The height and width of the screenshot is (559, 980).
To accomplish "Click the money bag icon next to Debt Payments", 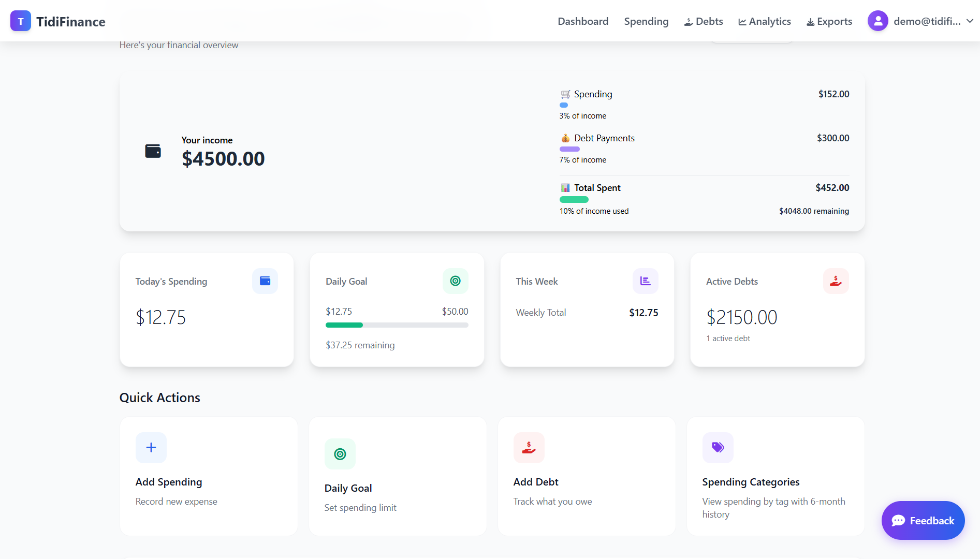I will (x=565, y=138).
